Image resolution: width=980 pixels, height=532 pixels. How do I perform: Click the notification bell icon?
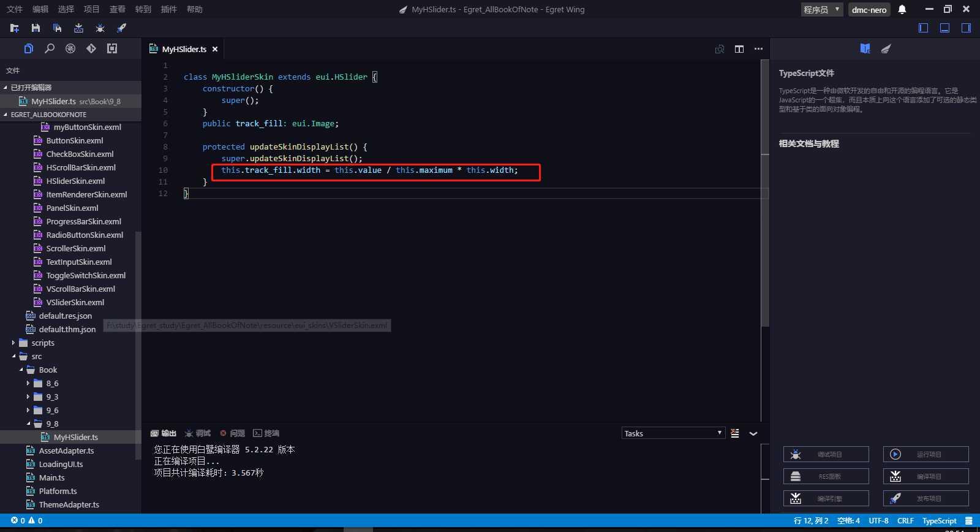[x=902, y=9]
